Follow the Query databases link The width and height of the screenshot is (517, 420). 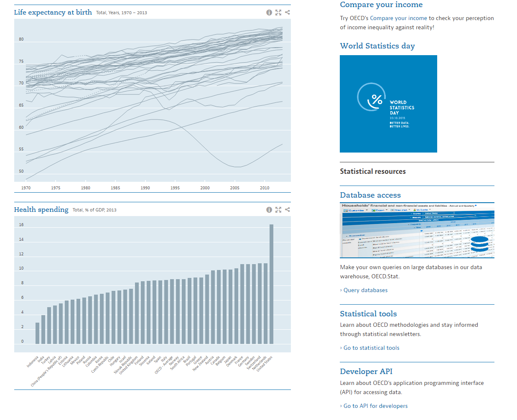(367, 290)
